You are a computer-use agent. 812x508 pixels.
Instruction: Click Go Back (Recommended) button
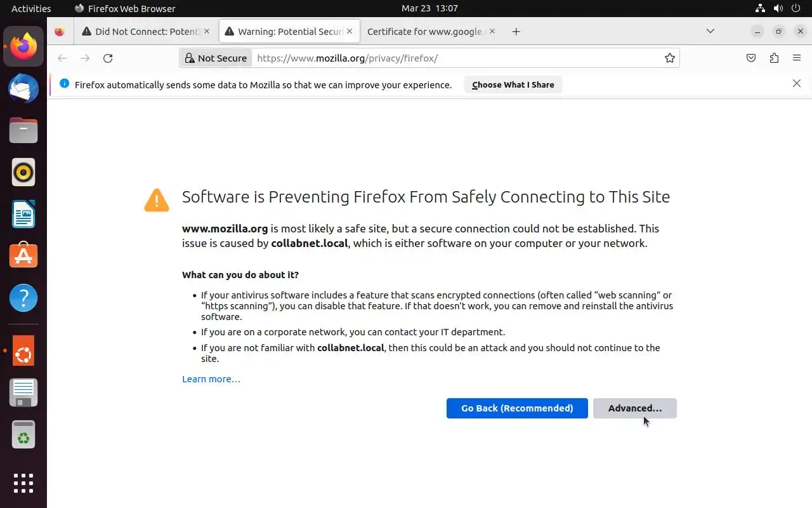(517, 408)
